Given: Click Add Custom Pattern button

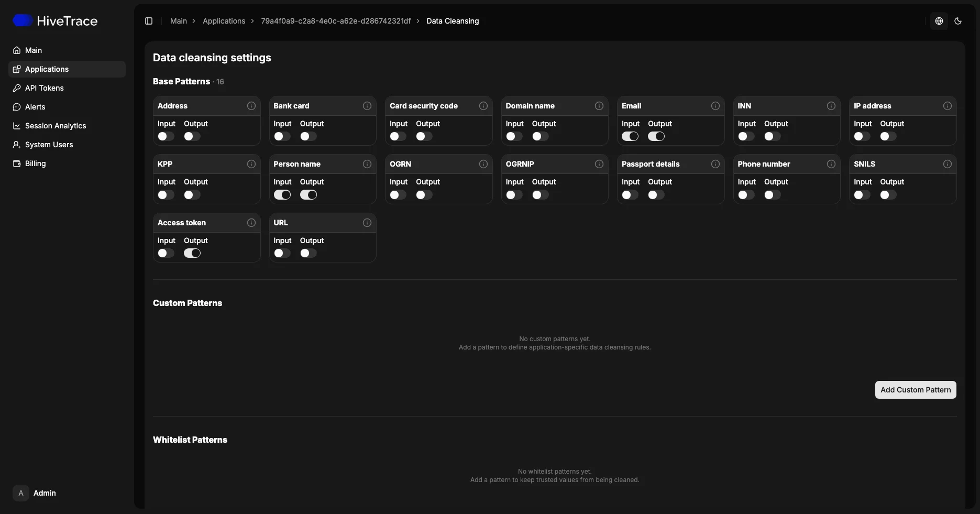Looking at the screenshot, I should coord(916,390).
